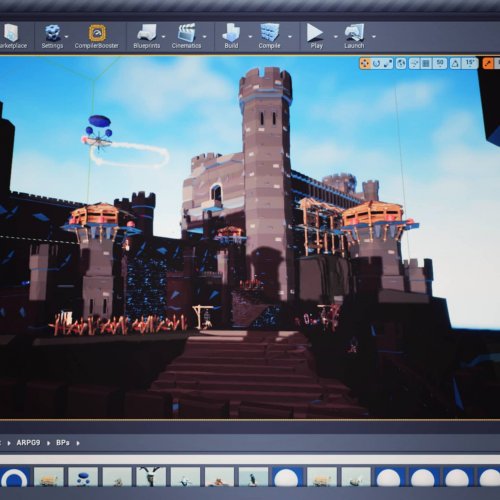Select the dark horned figure asset thumbnail
Screen dimensions: 500x500
click(151, 477)
